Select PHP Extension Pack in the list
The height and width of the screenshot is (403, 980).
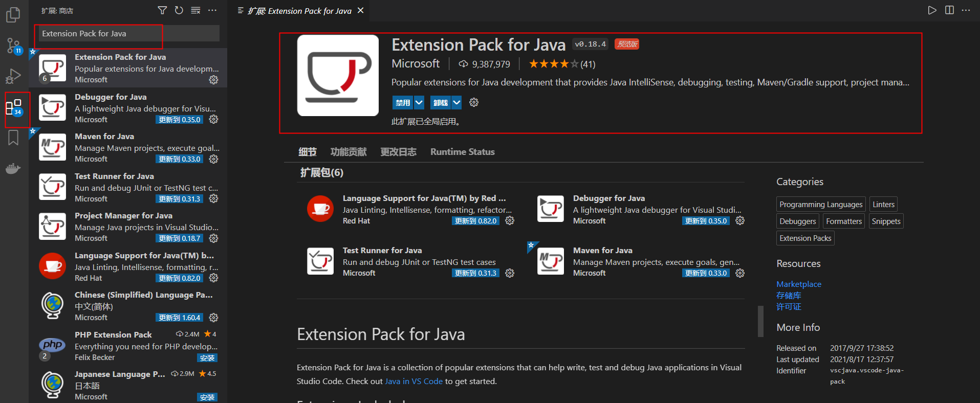(x=128, y=346)
